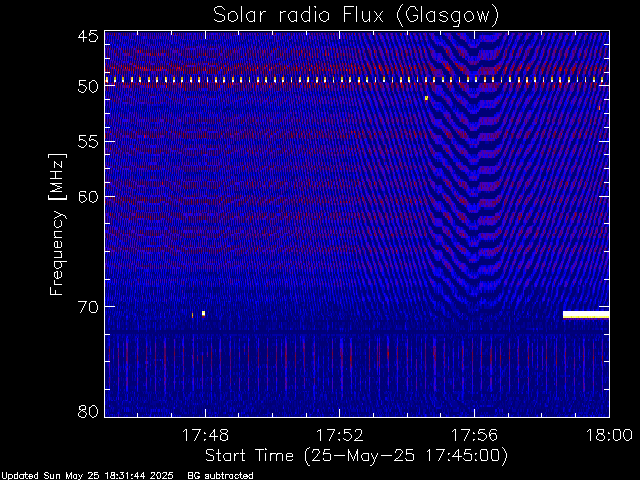Screen dimensions: 640x480
Task: Select the 80 MHz axis tick label
Action: coord(88,411)
